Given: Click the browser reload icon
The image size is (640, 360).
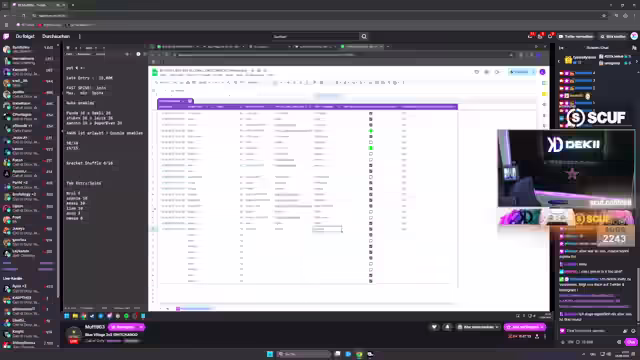Looking at the screenshot, I should [x=23, y=16].
